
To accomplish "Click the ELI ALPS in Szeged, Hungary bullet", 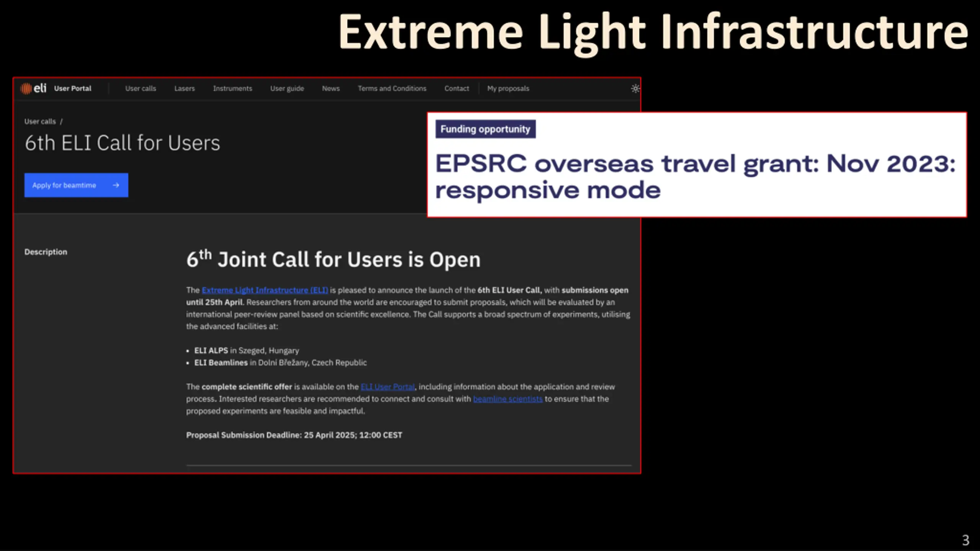I will [247, 350].
